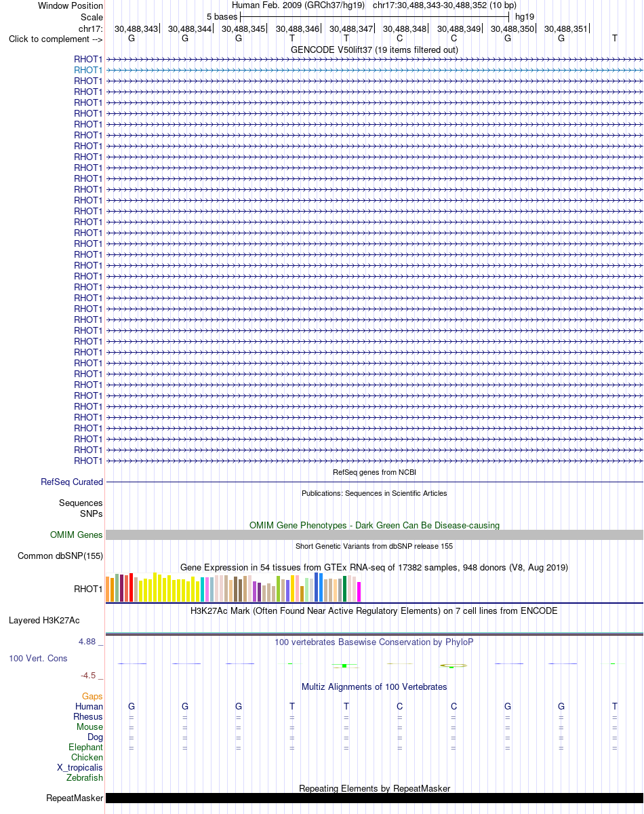Click the gray OMIM Genes track bar
The height and width of the screenshot is (814, 644).
coord(374,535)
